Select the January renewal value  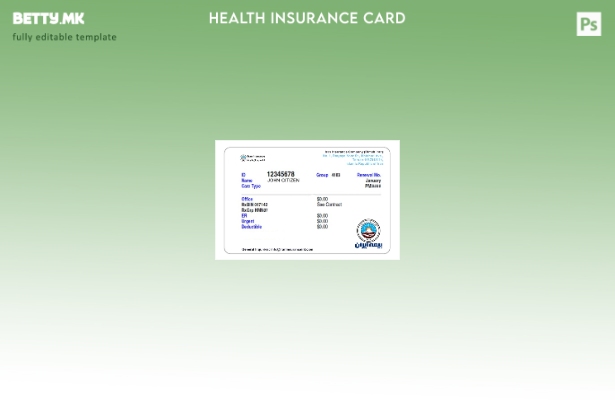[373, 181]
